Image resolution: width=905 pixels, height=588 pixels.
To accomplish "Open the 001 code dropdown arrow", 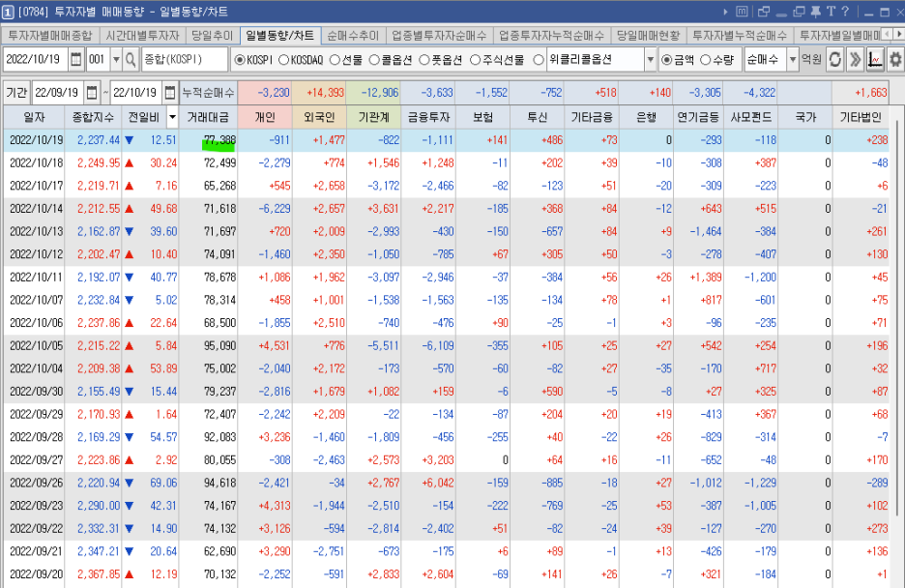I will tap(116, 59).
